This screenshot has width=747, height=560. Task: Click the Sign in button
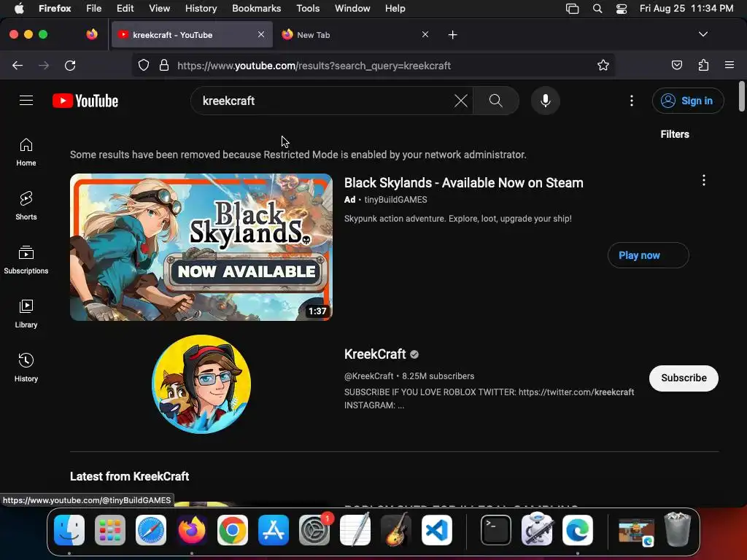[687, 101]
